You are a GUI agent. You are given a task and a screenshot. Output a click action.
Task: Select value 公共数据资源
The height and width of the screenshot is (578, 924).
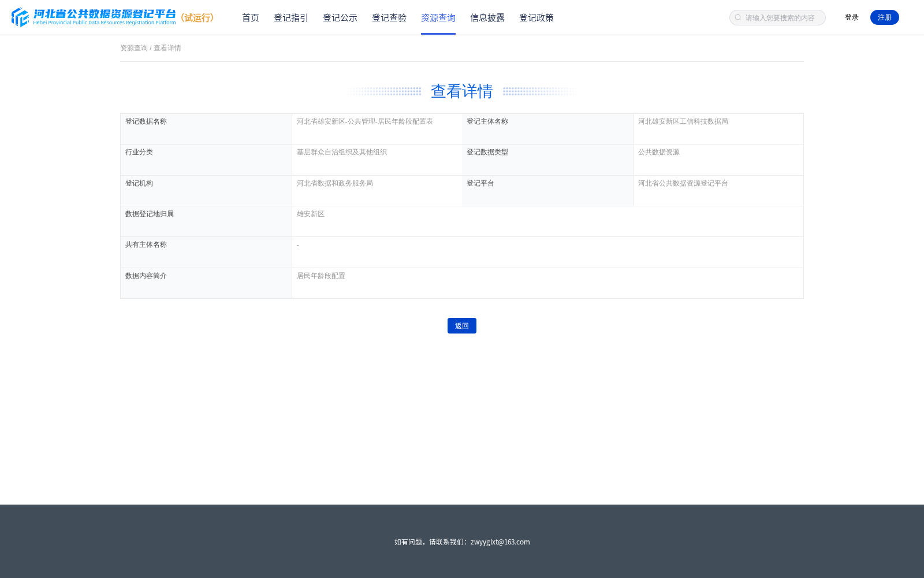pyautogui.click(x=659, y=152)
